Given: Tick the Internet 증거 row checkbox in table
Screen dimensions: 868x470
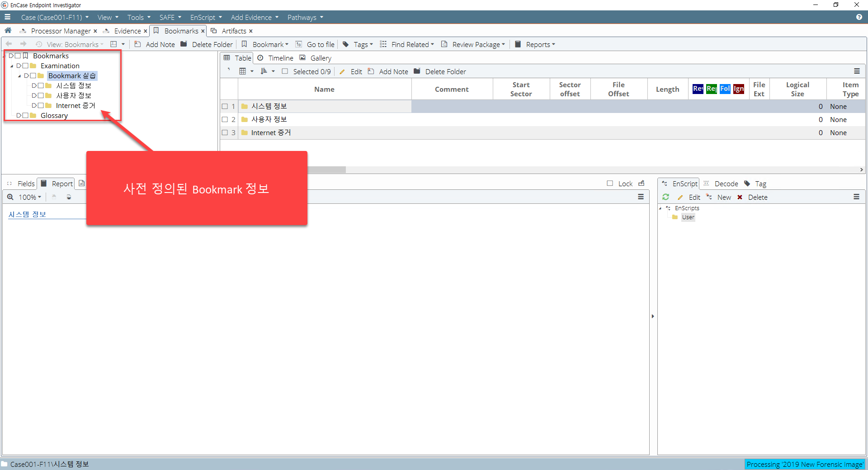Looking at the screenshot, I should 225,133.
